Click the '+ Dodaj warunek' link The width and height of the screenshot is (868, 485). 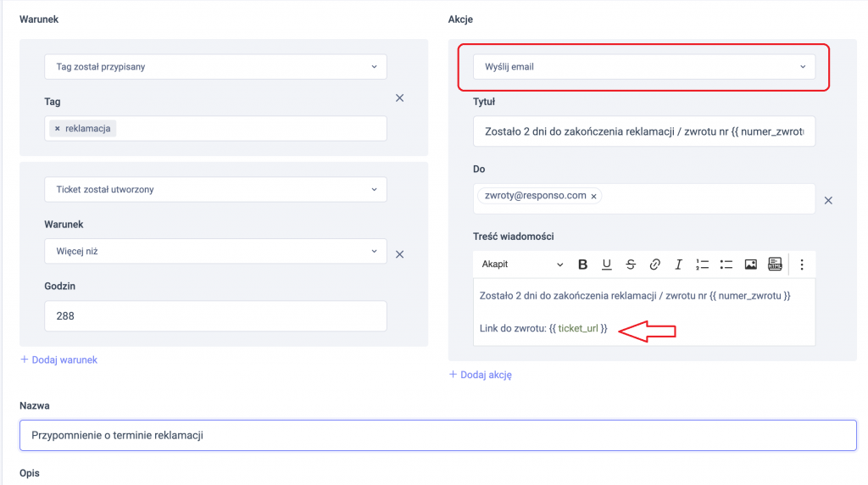point(58,360)
